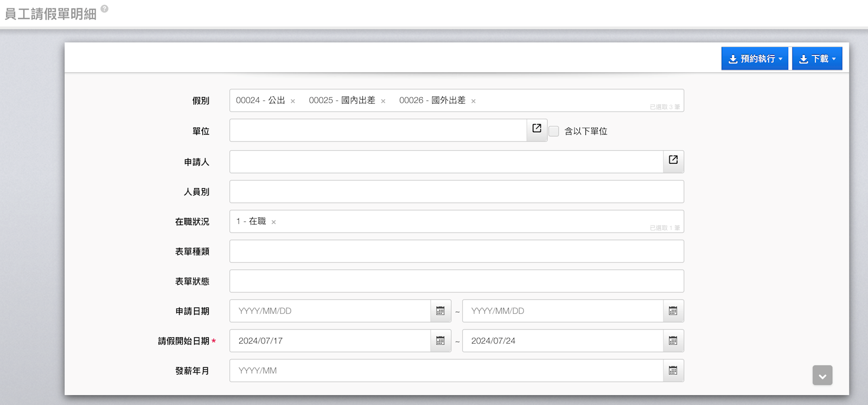Click the scroll-down chevron button

click(822, 375)
